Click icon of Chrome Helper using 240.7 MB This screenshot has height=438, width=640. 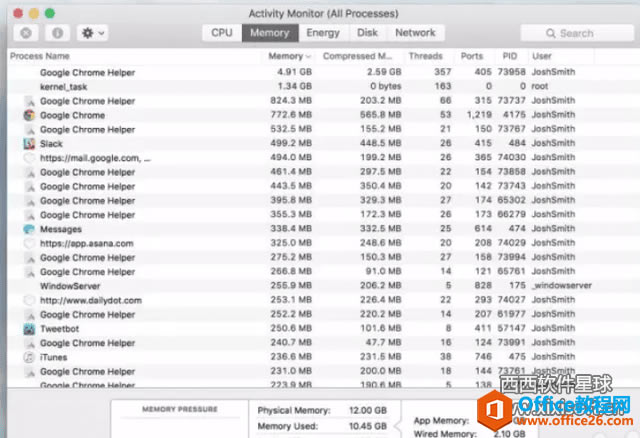[29, 343]
